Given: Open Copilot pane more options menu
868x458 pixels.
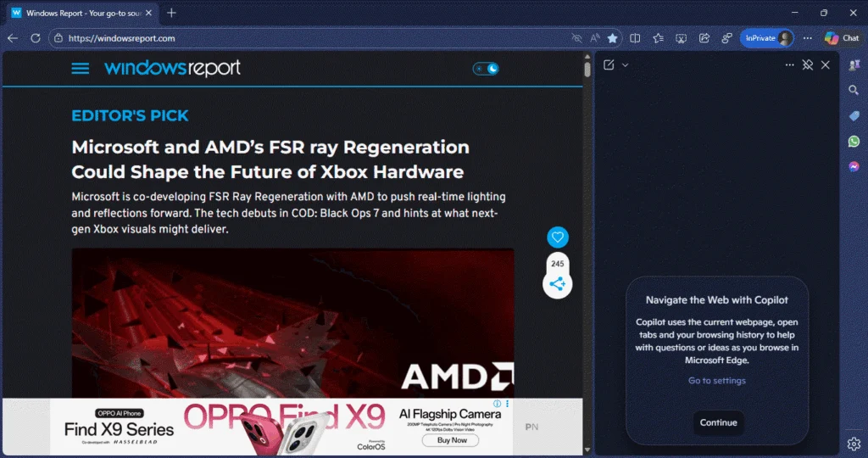Looking at the screenshot, I should [x=790, y=65].
